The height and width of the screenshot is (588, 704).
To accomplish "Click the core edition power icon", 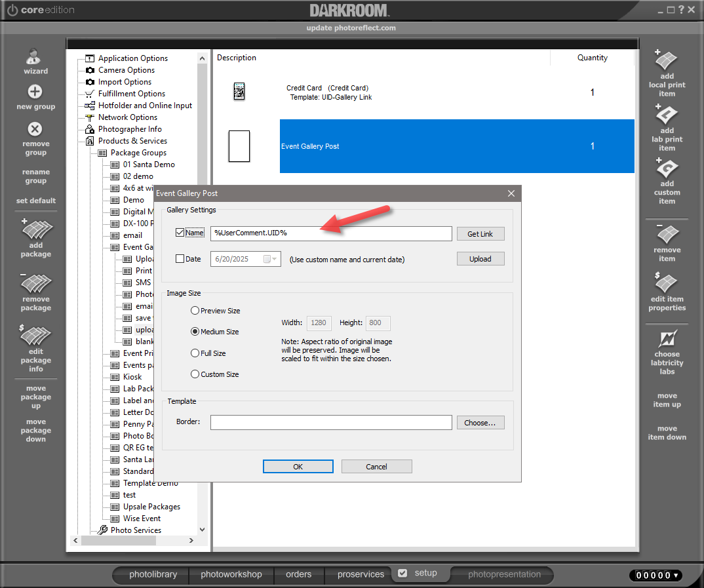I will [x=12, y=10].
